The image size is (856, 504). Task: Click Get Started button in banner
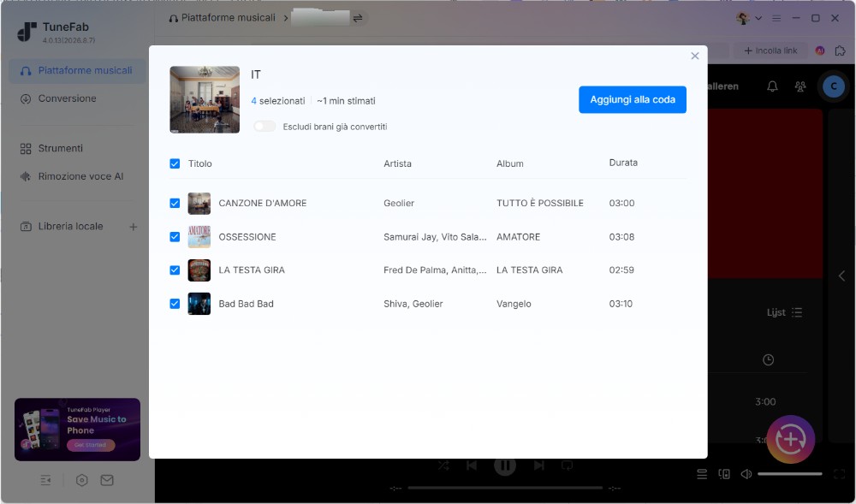pyautogui.click(x=91, y=445)
